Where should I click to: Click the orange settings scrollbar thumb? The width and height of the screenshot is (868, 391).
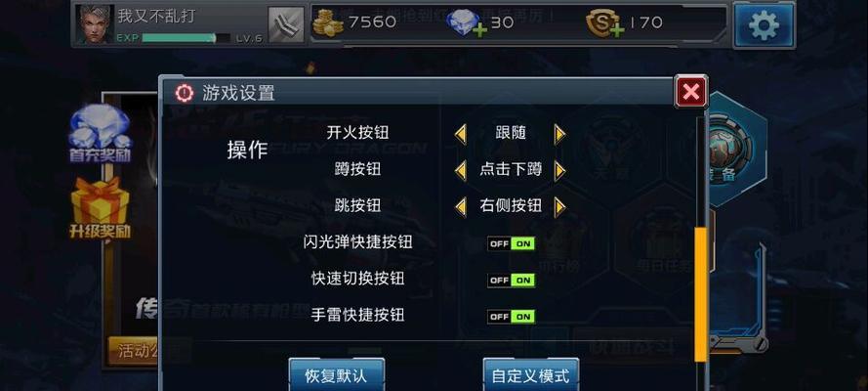[x=701, y=293]
